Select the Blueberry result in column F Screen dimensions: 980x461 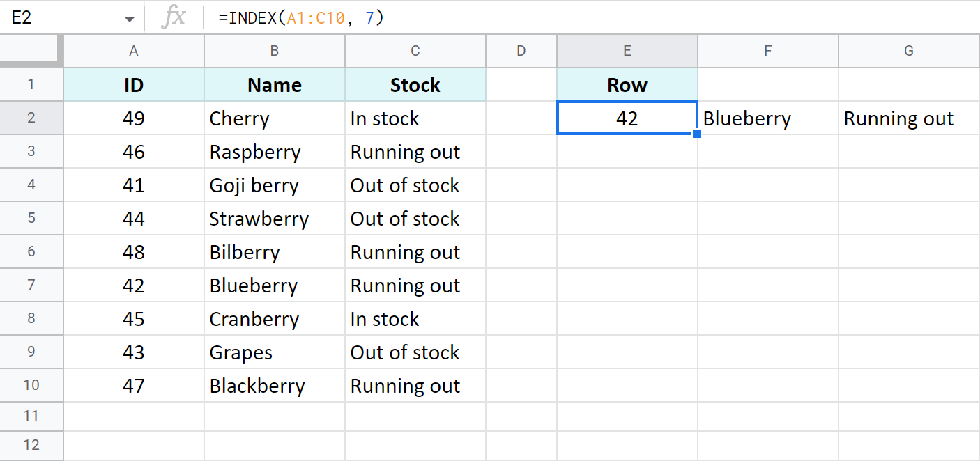click(x=767, y=118)
